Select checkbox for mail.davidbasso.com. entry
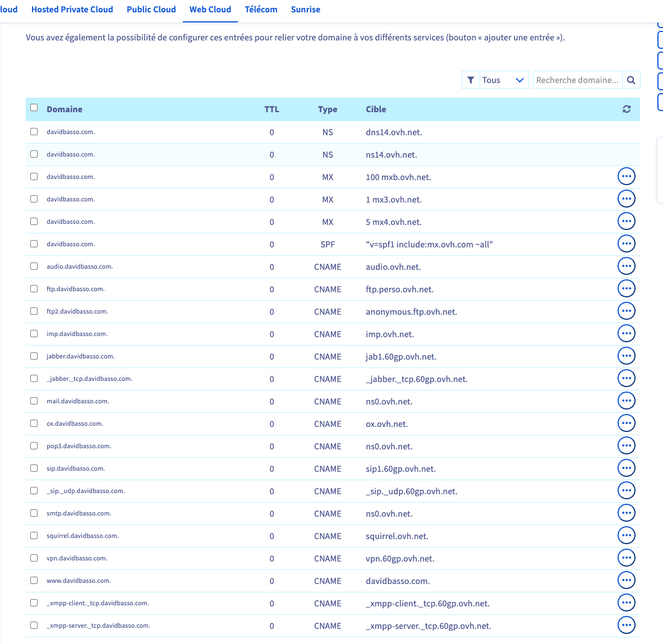 34,401
